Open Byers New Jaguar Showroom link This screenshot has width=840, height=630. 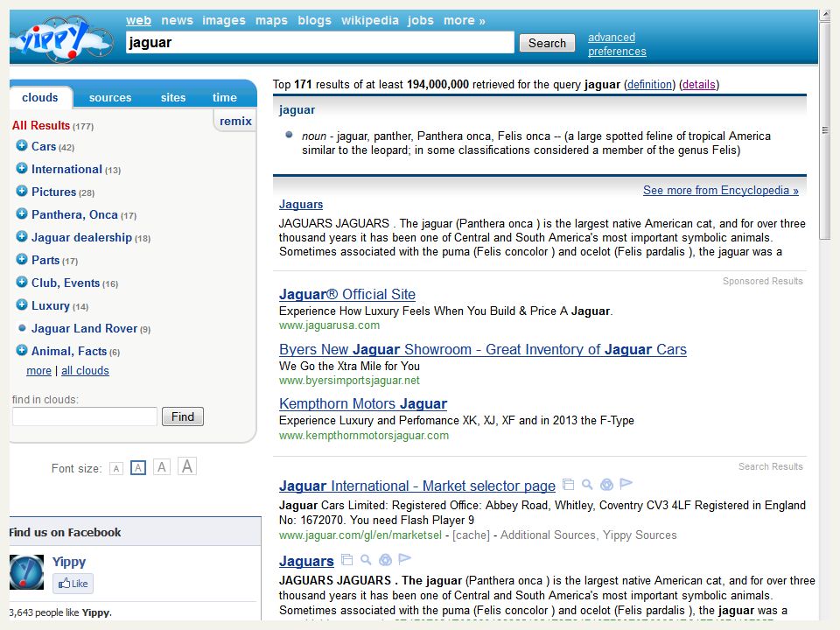point(483,349)
